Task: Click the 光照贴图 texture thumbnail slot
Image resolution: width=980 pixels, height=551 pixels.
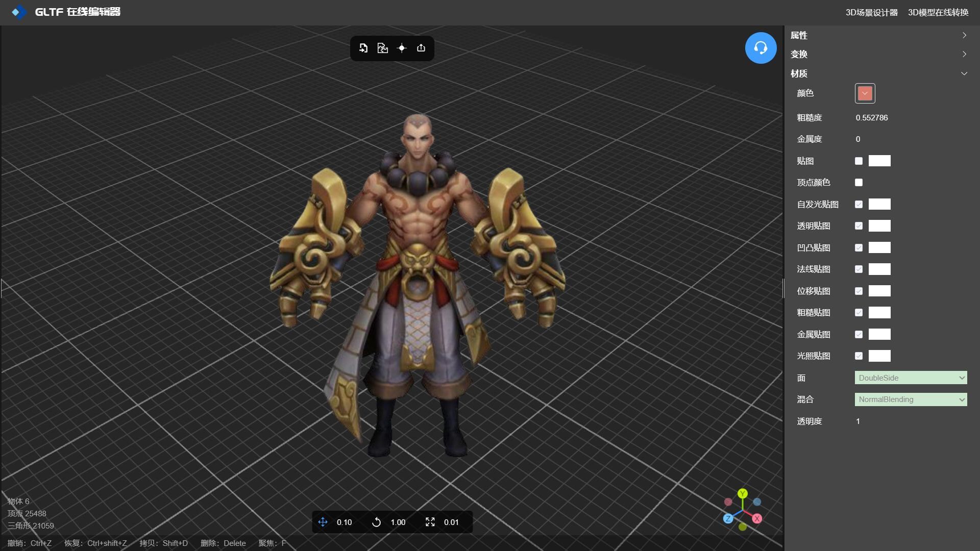Action: [x=879, y=356]
